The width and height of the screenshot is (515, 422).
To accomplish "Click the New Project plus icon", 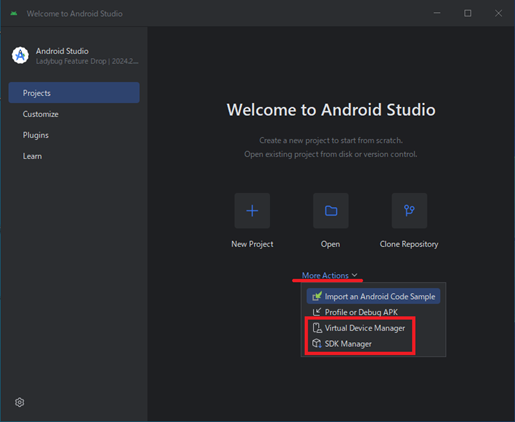I will (252, 211).
